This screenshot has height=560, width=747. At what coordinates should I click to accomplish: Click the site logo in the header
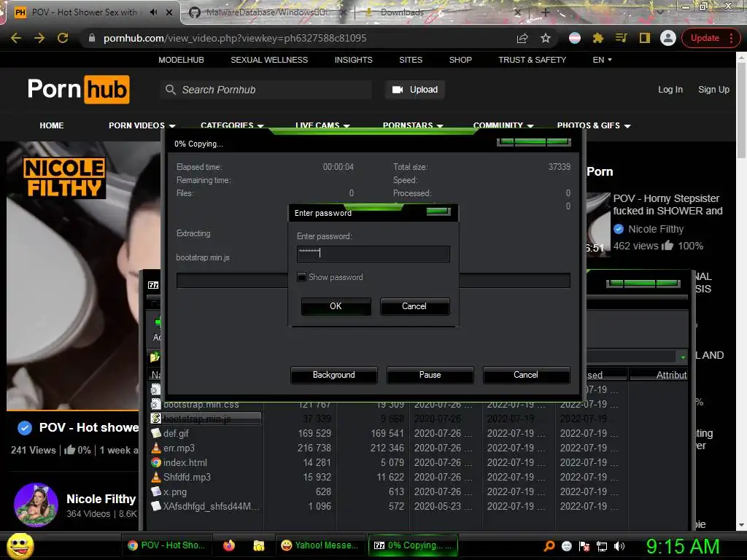(78, 90)
